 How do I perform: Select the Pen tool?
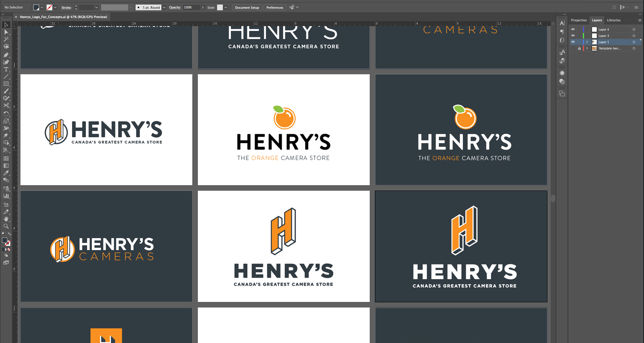6,55
